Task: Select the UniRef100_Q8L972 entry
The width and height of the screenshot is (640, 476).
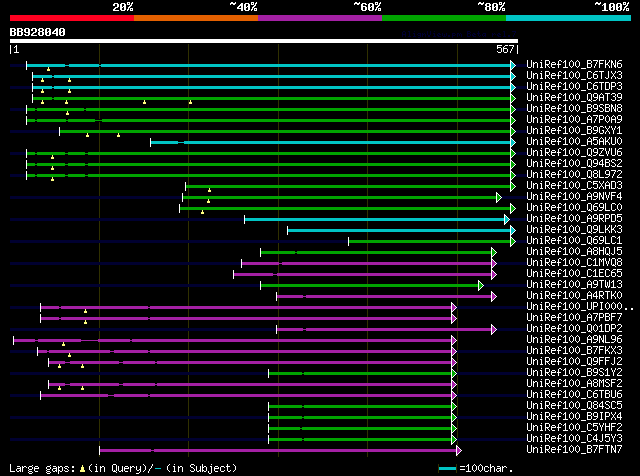Action: [x=574, y=175]
